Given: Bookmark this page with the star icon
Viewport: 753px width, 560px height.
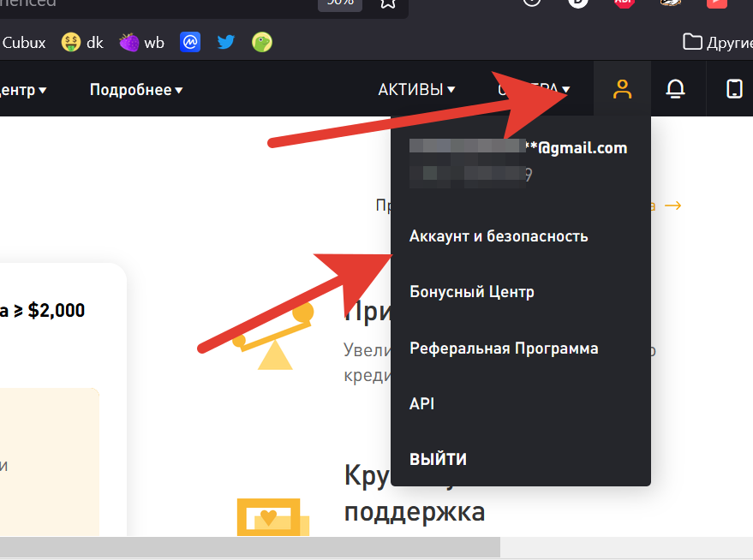Looking at the screenshot, I should [x=388, y=3].
